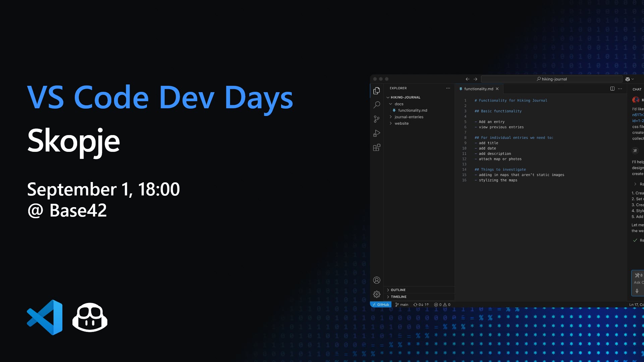Viewport: 644px width, 362px height.
Task: Open the Run and Debug view
Action: [377, 133]
